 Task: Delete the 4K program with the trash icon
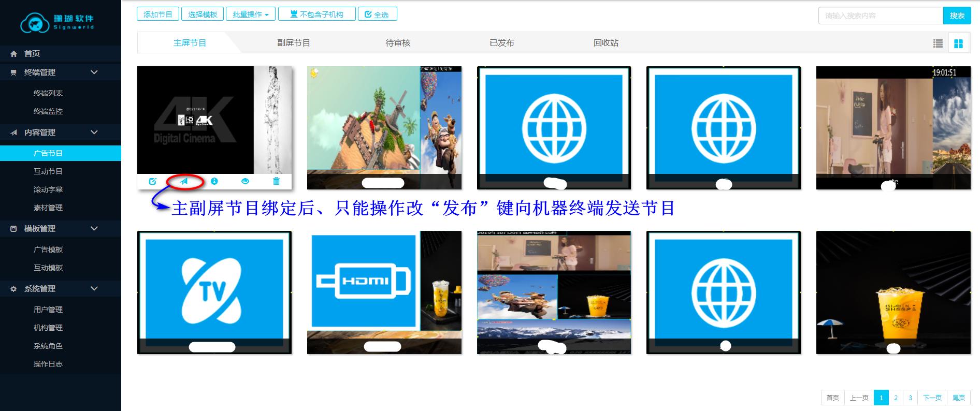tap(276, 181)
